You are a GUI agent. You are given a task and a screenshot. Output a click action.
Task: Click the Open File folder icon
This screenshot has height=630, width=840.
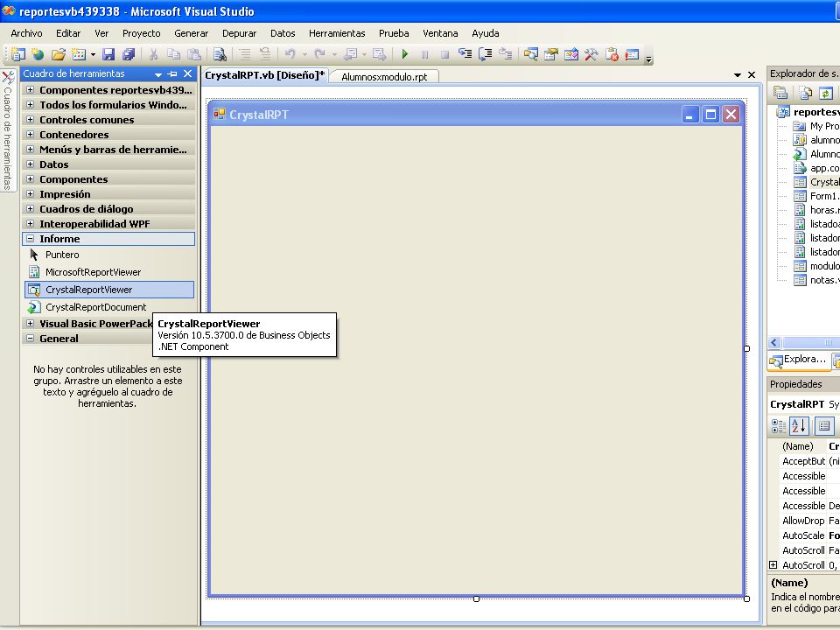pos(59,54)
